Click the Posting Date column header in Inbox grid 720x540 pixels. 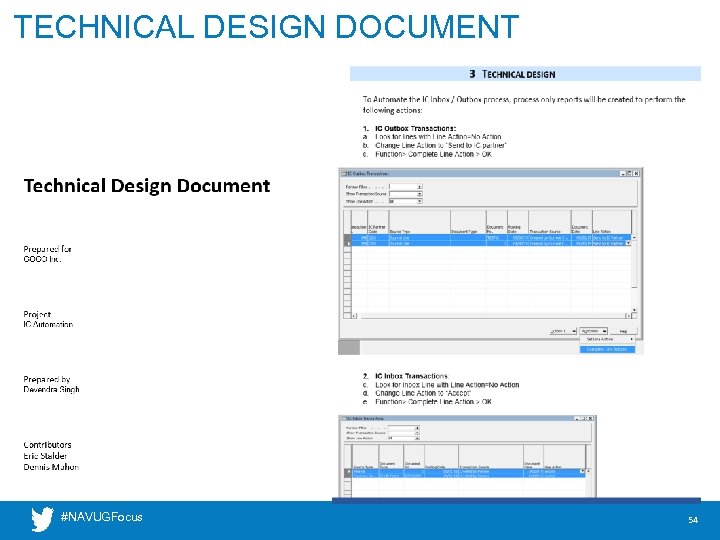pos(441,456)
